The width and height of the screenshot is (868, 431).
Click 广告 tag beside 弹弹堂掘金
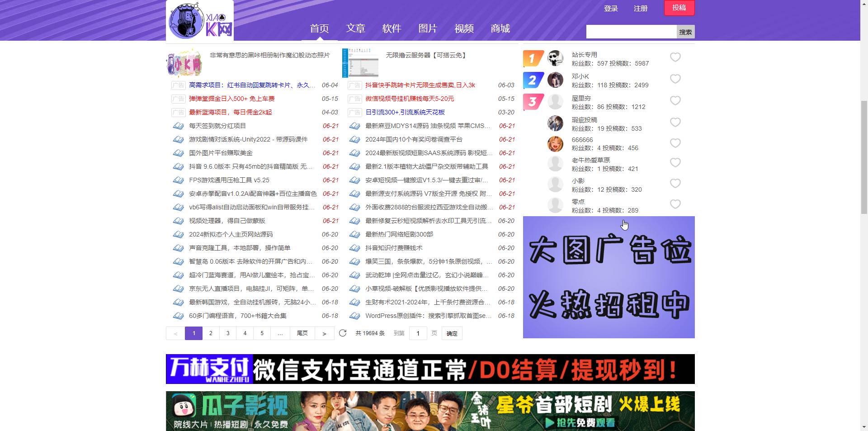click(x=178, y=99)
